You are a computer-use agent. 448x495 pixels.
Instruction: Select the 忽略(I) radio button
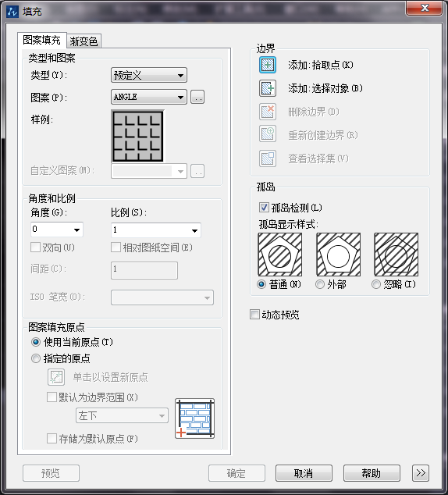[x=375, y=284]
